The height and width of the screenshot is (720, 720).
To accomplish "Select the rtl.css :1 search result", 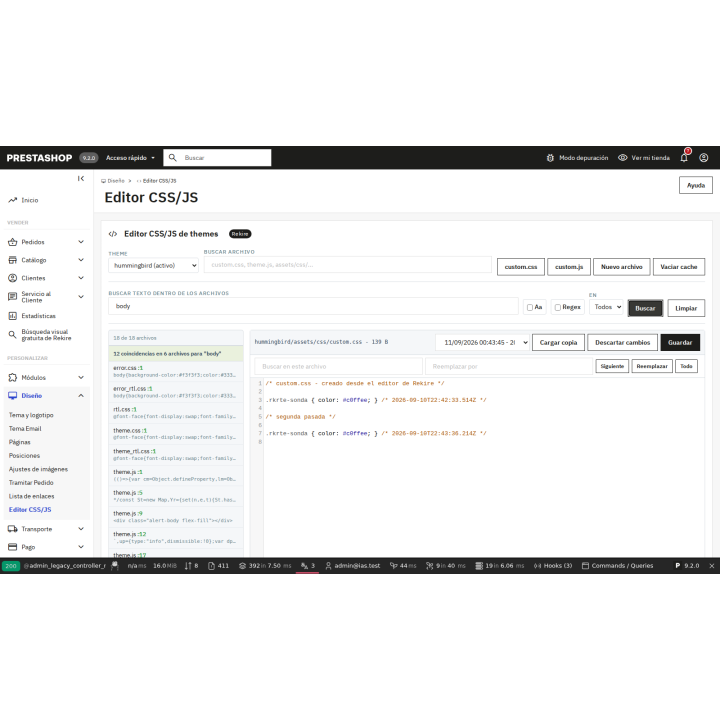I will point(176,413).
